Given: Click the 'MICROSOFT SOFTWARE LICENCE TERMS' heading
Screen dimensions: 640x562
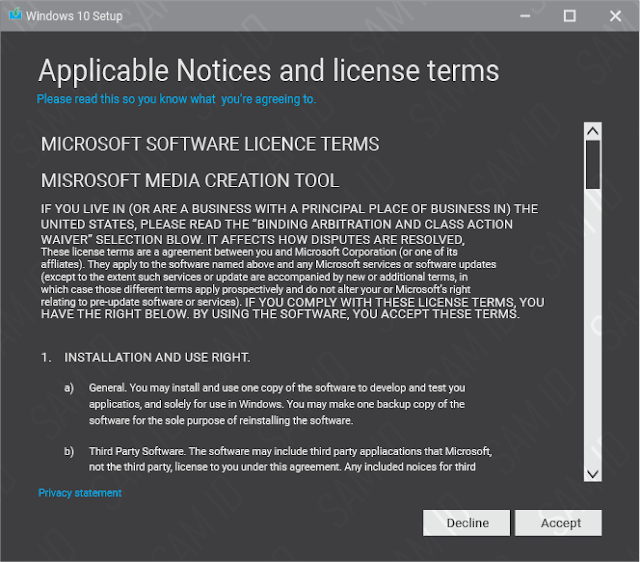Looking at the screenshot, I should point(210,144).
